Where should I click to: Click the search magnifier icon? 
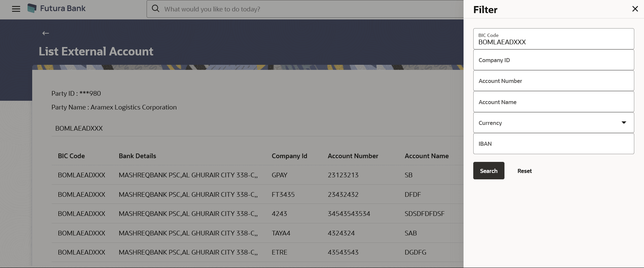tap(156, 9)
